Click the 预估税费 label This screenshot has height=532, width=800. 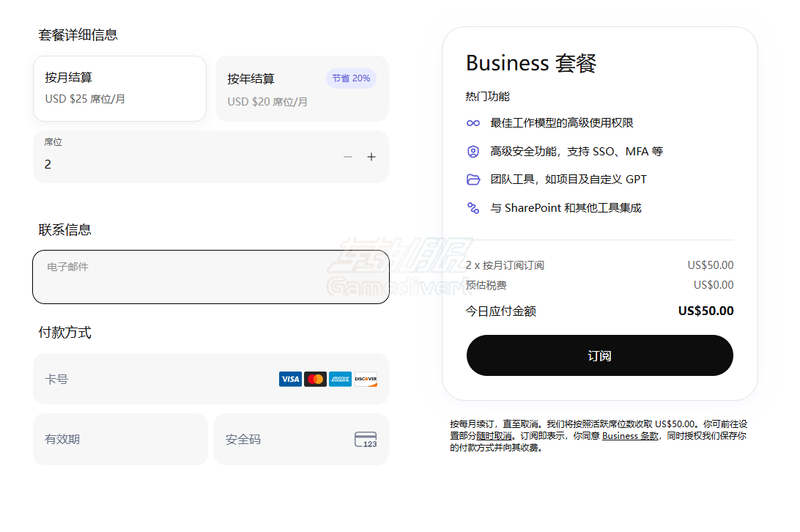[x=486, y=285]
